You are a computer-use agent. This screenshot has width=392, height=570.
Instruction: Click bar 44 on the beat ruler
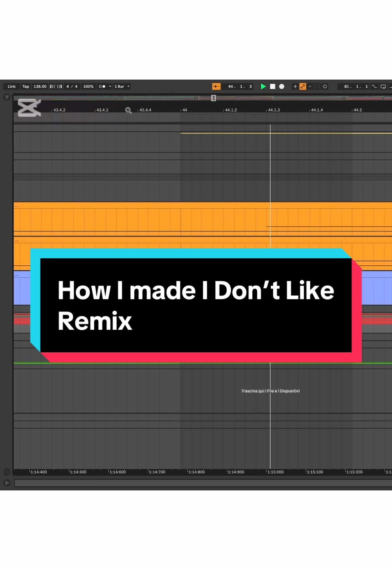click(184, 110)
